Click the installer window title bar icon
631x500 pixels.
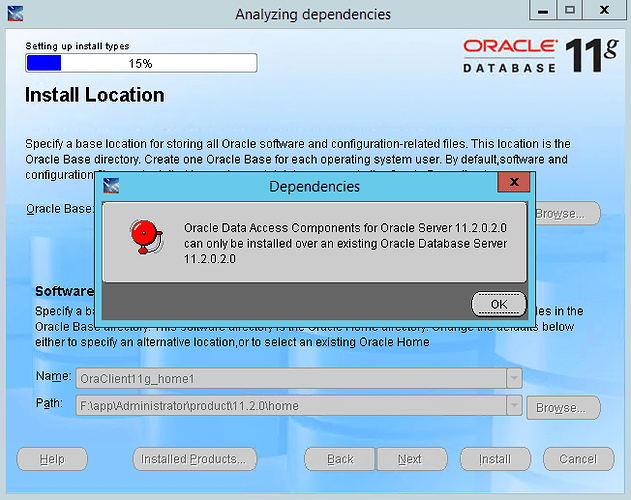click(x=15, y=13)
